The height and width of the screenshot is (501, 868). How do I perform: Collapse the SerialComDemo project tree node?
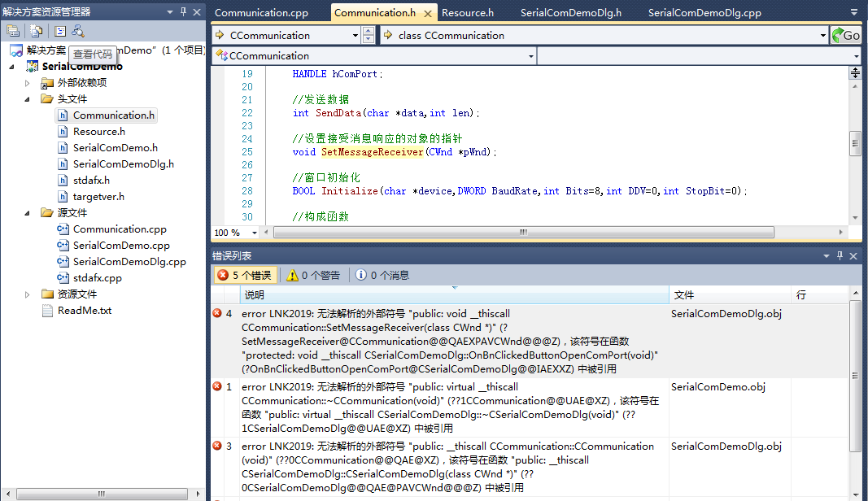tap(12, 67)
